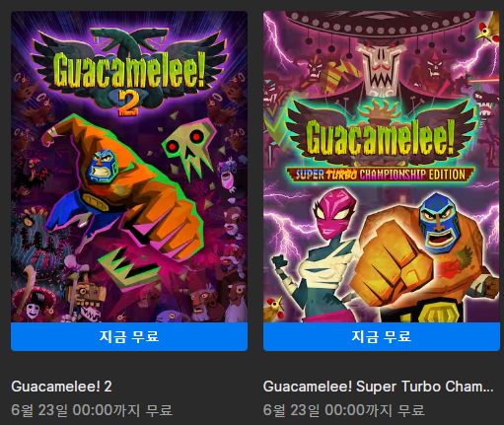Click the Super Turbo Championship Edition banner

(381, 175)
